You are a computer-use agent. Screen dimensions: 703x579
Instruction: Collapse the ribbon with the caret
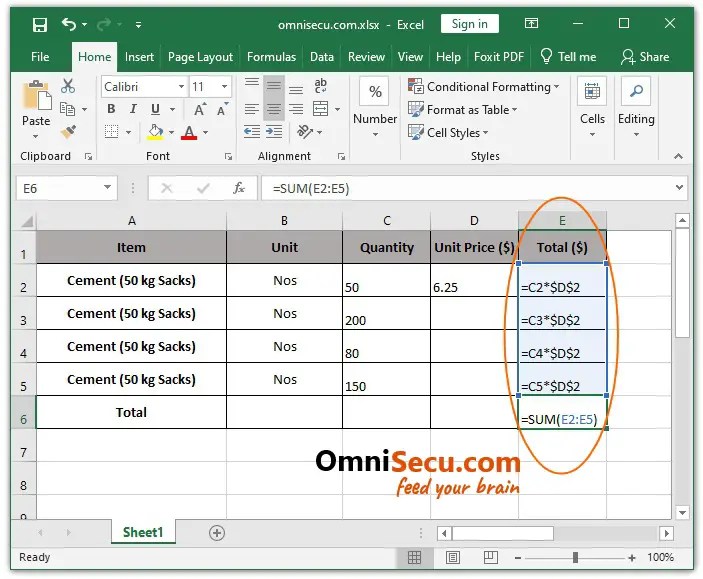(x=678, y=156)
